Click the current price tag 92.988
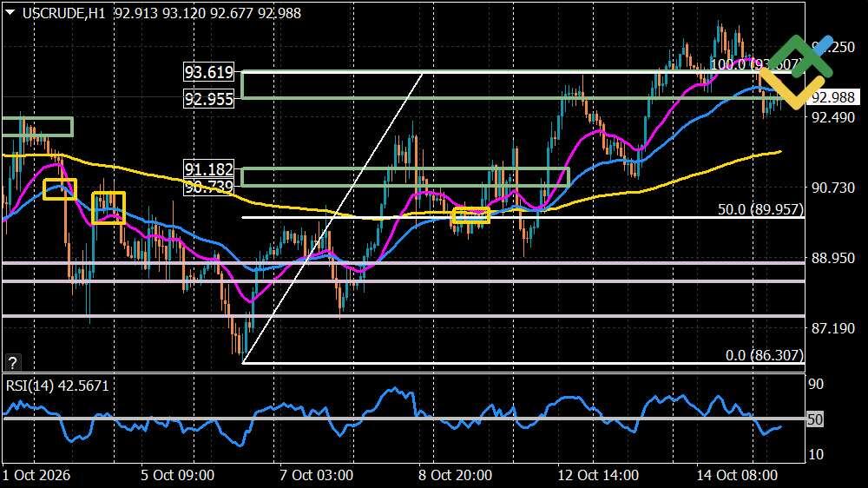This screenshot has width=868, height=488. pos(833,97)
